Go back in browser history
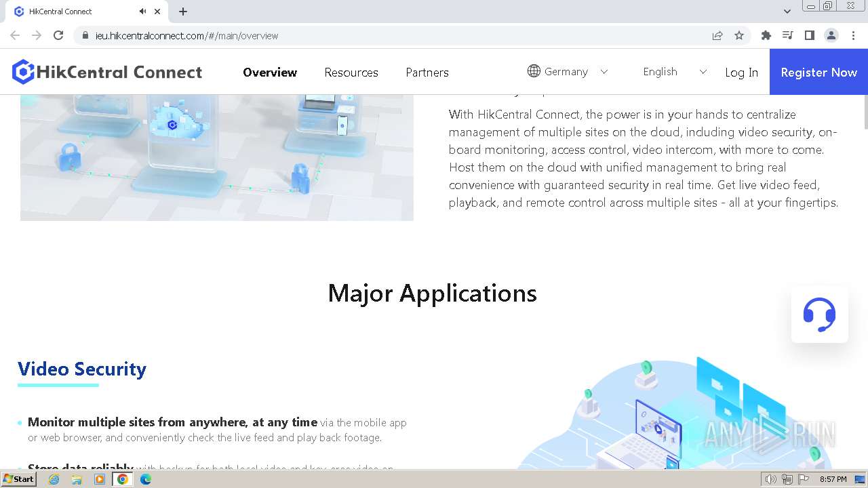Screen dimensions: 868x488 15,35
